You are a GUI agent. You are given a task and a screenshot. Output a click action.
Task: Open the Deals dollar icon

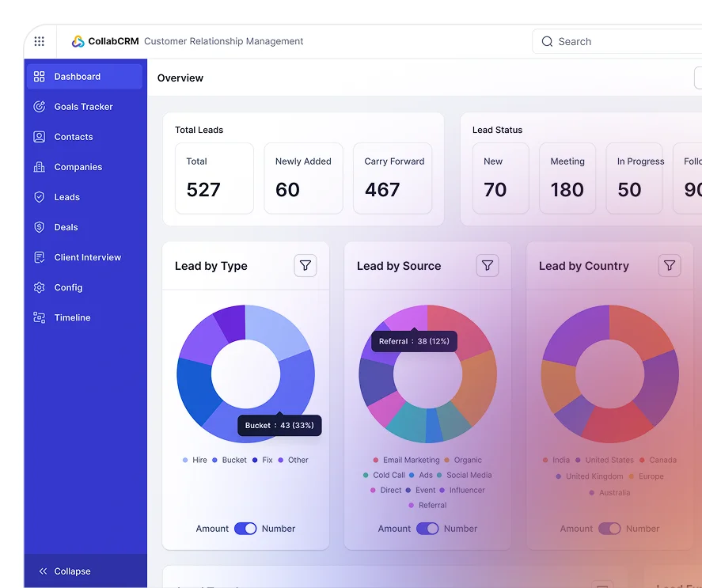click(40, 227)
